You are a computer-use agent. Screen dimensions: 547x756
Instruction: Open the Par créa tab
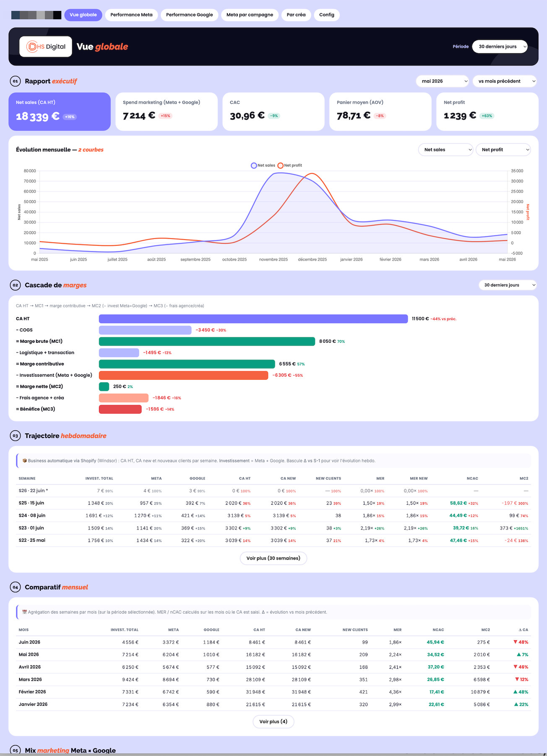pyautogui.click(x=296, y=15)
